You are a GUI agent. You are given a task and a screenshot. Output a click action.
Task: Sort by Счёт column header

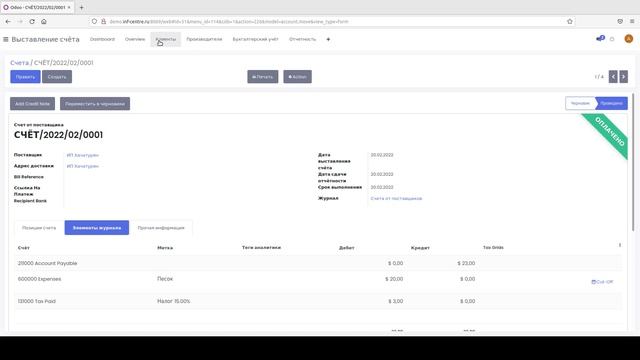[x=24, y=248]
